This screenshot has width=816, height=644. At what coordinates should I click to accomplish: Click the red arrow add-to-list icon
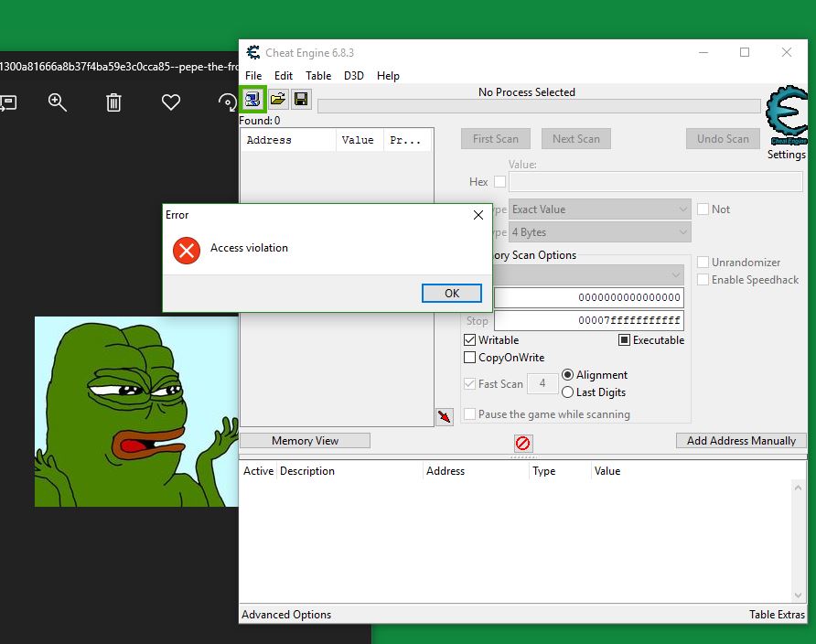tap(445, 417)
